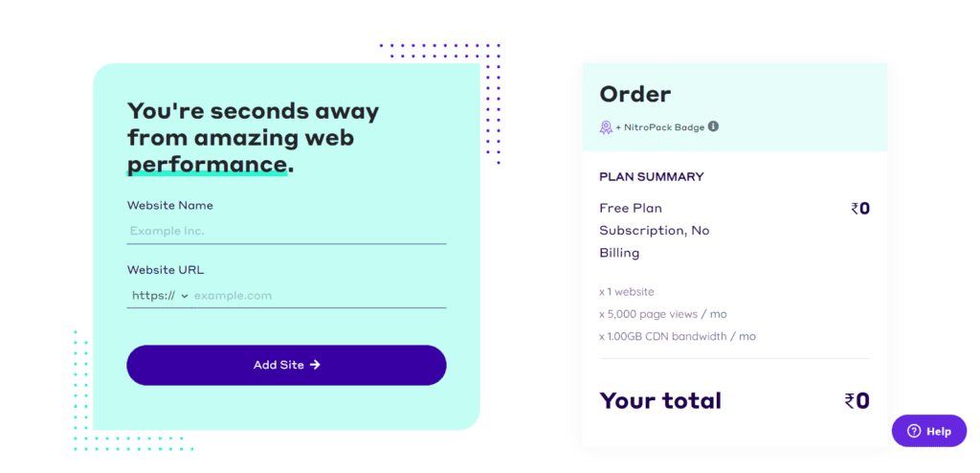Screen dimensions: 980x473
Task: Open the https:// protocol dropdown
Action: tap(160, 295)
